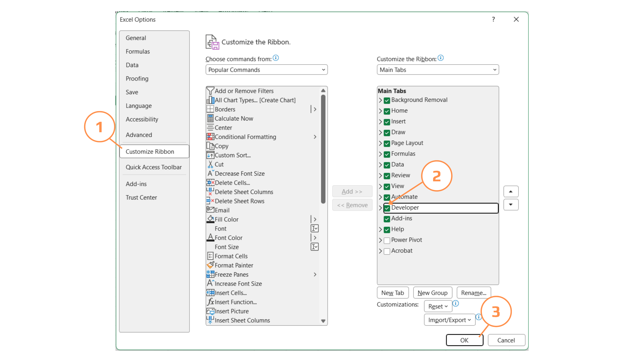Screen dimensions: 644x362
Task: Open the Import/Export dropdown
Action: click(x=449, y=320)
